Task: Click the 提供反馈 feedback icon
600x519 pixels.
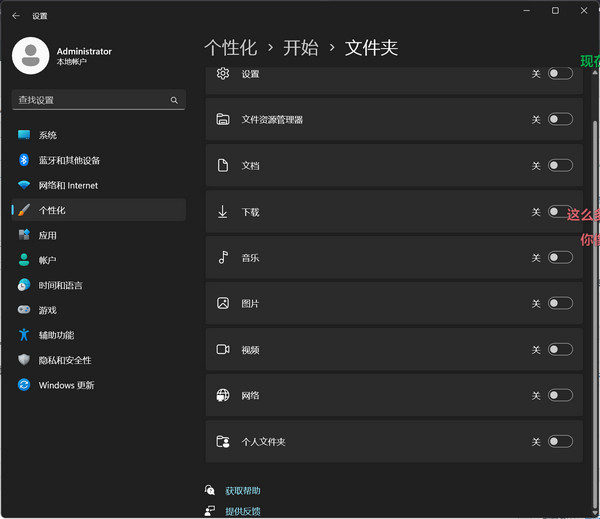Action: pyautogui.click(x=210, y=511)
